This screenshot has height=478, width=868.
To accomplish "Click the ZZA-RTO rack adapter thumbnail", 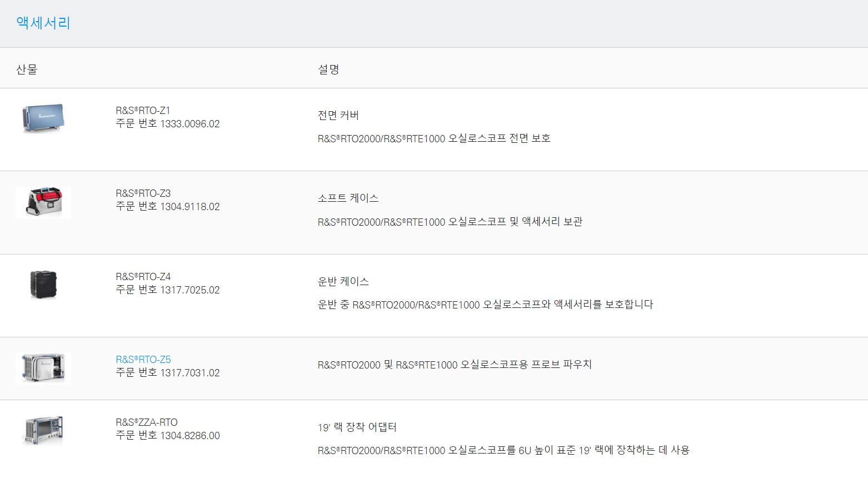I will coord(43,431).
